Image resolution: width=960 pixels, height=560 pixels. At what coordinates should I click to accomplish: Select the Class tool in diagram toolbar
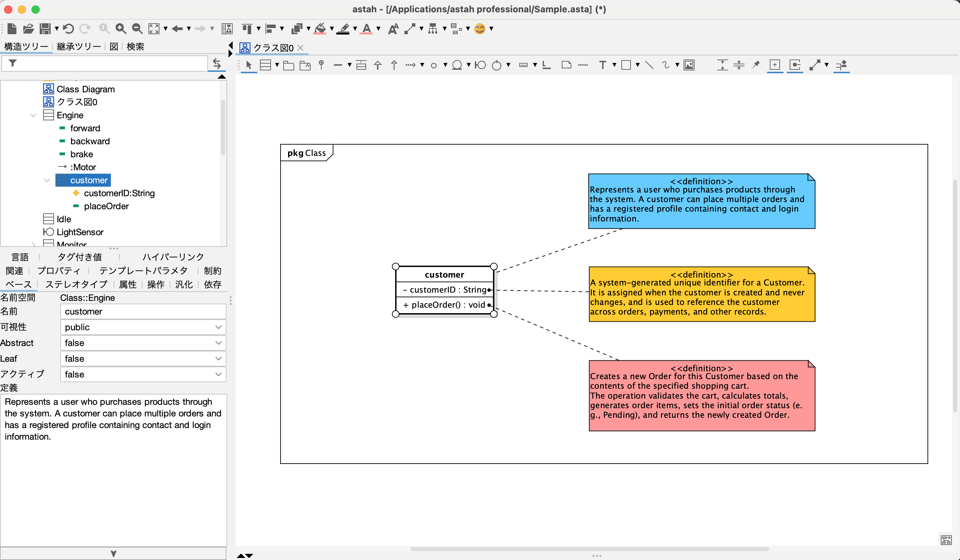tap(265, 65)
